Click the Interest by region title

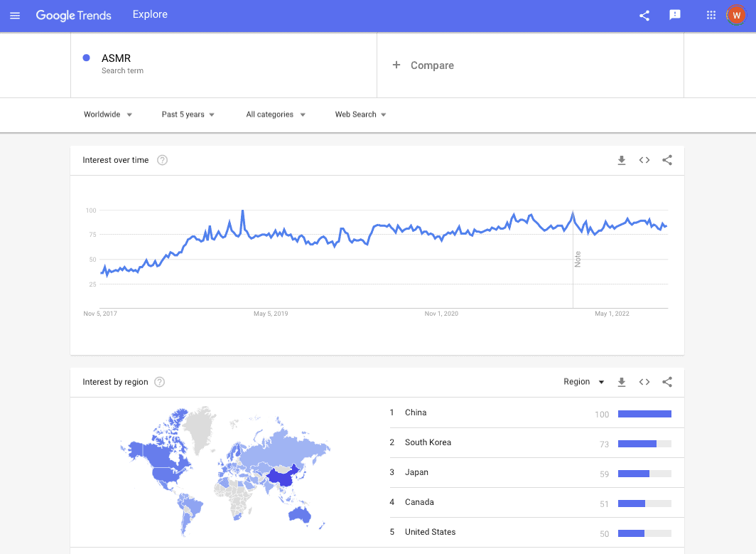115,382
